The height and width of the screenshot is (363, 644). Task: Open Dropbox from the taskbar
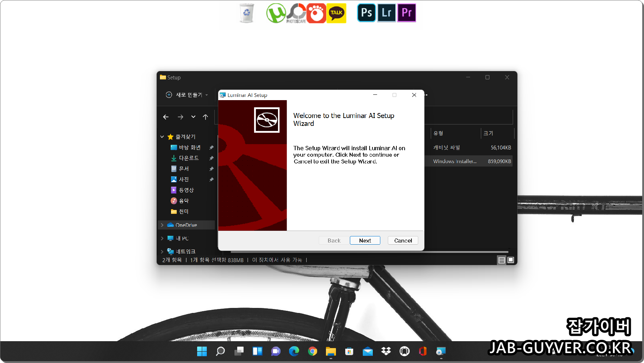pyautogui.click(x=386, y=352)
